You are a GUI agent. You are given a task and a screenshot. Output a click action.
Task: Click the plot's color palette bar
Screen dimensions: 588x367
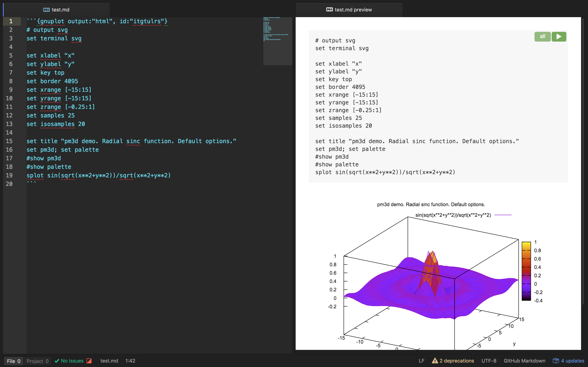click(526, 271)
